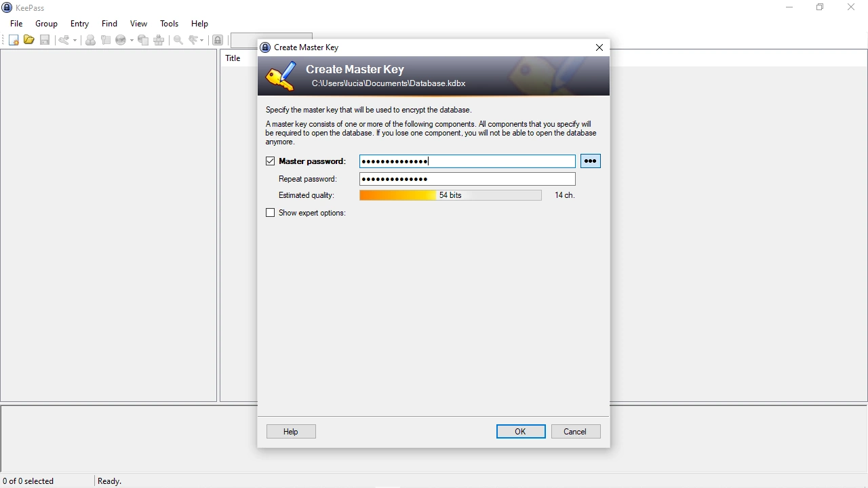868x488 pixels.
Task: Click the Show Entries toolbar icon
Action: [194, 40]
